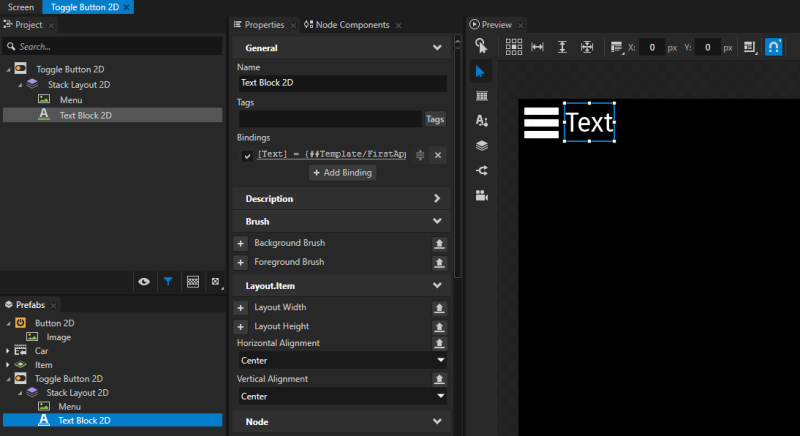Click the camera tool in Preview sidebar
This screenshot has height=436, width=800.
pyautogui.click(x=481, y=195)
